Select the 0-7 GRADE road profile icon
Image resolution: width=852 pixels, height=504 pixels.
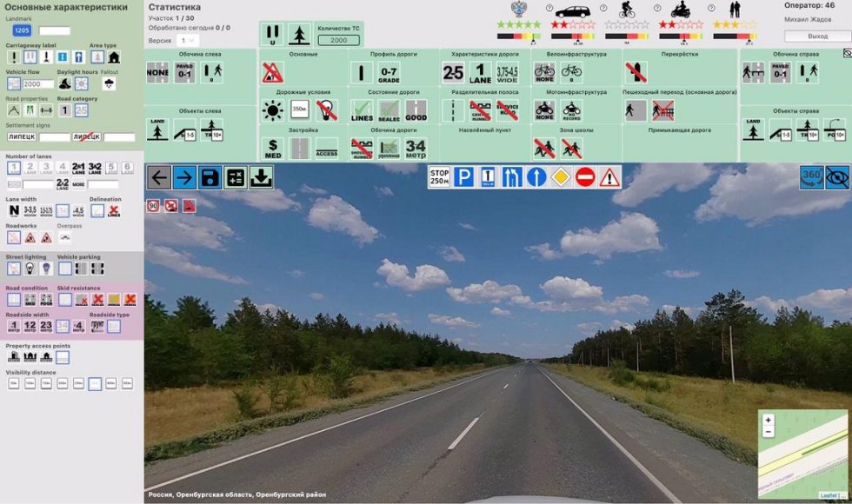tap(389, 73)
